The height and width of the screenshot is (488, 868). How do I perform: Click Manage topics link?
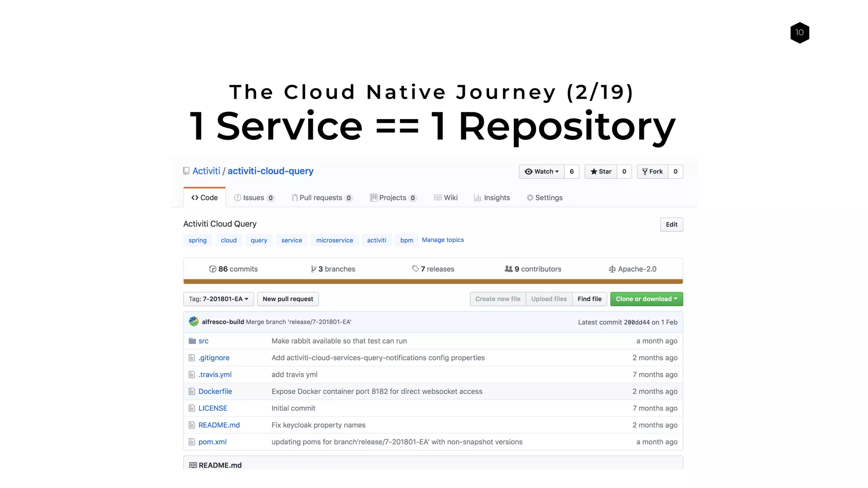443,240
